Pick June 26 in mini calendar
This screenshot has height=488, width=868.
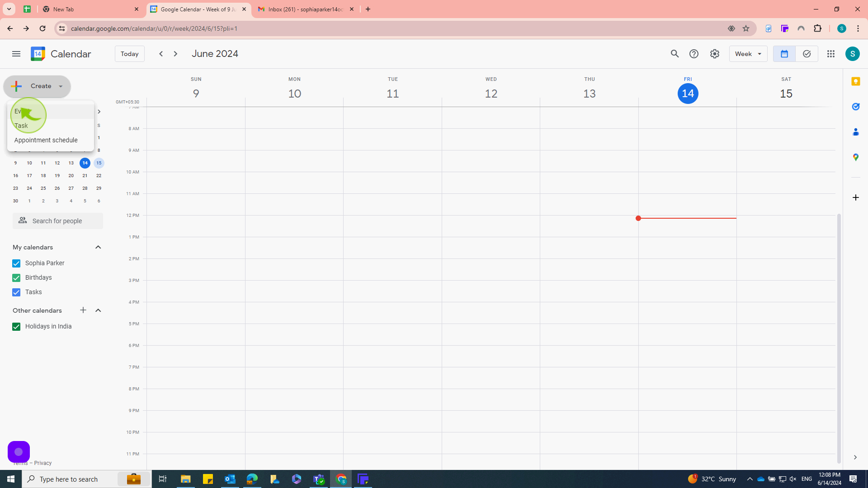(x=57, y=188)
